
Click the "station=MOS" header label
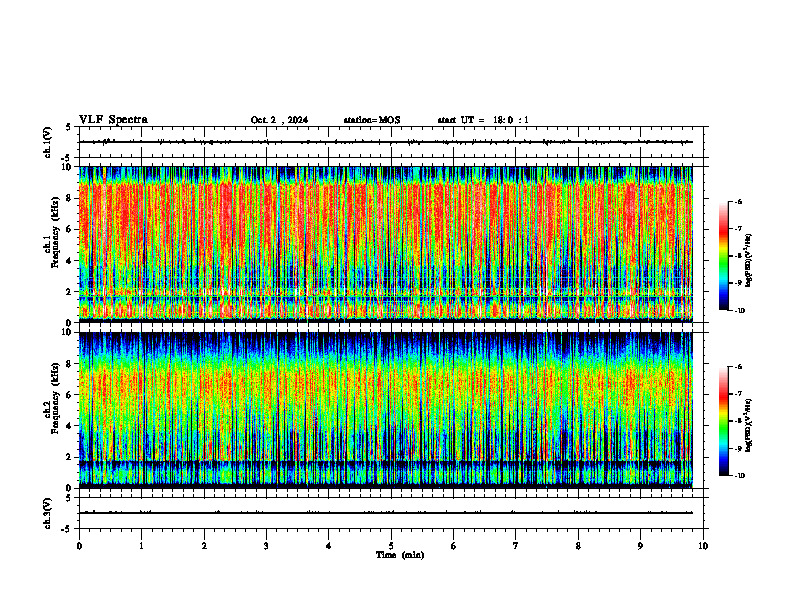pos(372,120)
